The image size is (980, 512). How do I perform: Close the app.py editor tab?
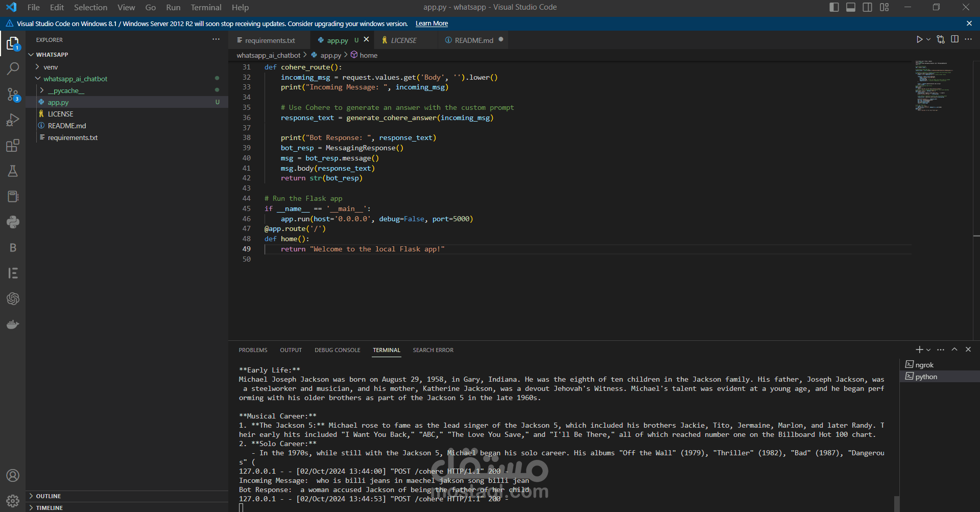366,40
